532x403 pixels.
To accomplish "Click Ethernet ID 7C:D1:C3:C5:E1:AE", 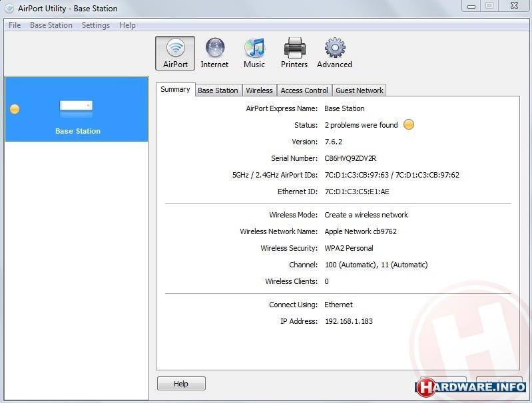I will point(357,192).
